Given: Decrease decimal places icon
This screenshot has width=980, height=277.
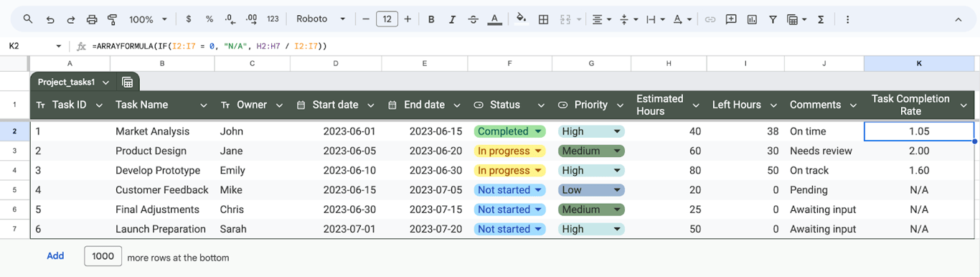Looking at the screenshot, I should tap(230, 19).
